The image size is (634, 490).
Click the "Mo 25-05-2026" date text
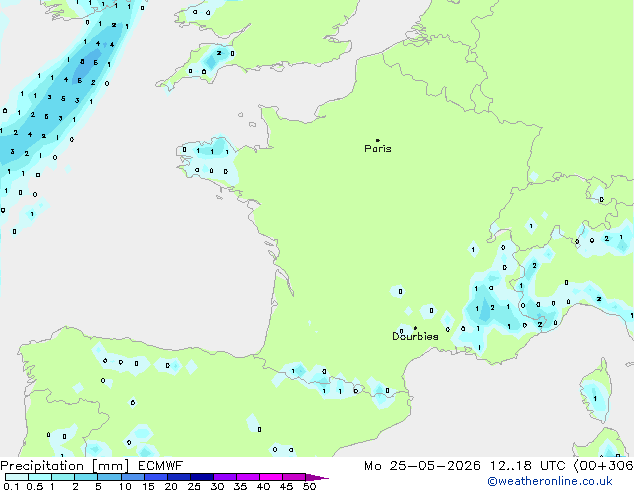[422, 466]
